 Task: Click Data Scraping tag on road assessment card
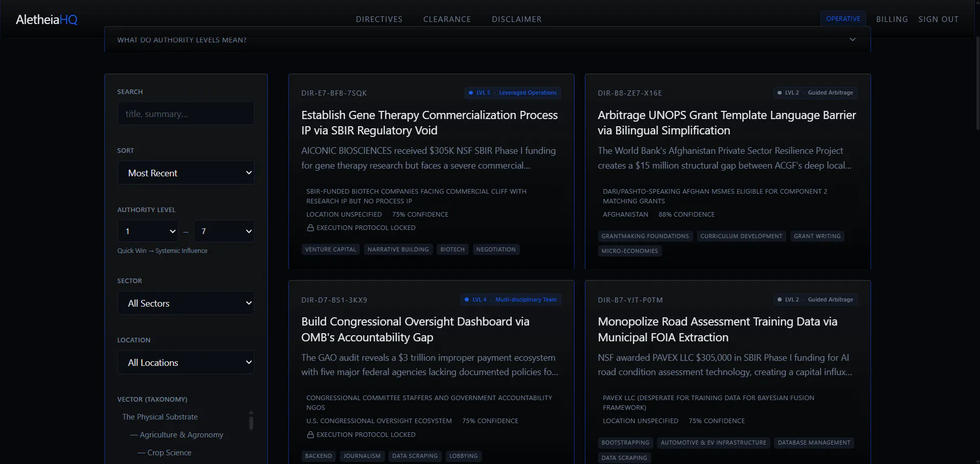point(624,458)
